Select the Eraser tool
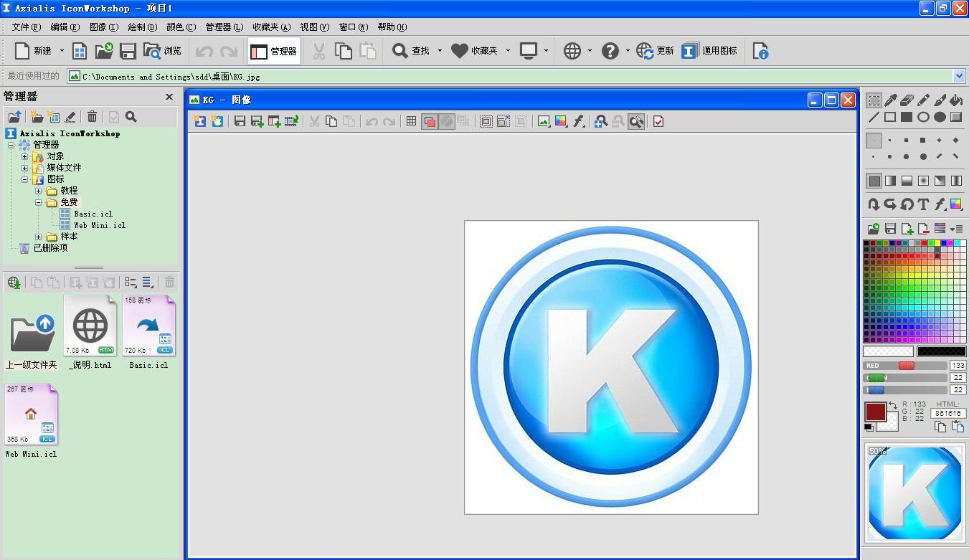The height and width of the screenshot is (560, 969). 907,100
